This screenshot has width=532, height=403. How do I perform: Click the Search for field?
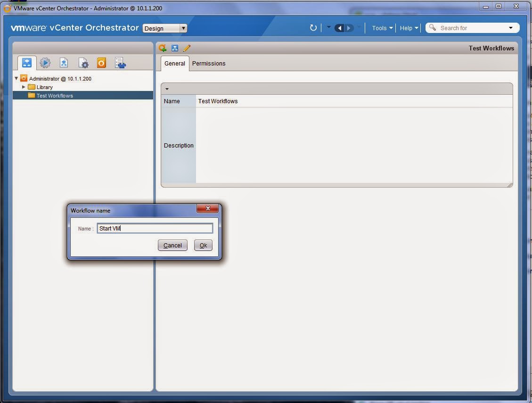[x=472, y=28]
